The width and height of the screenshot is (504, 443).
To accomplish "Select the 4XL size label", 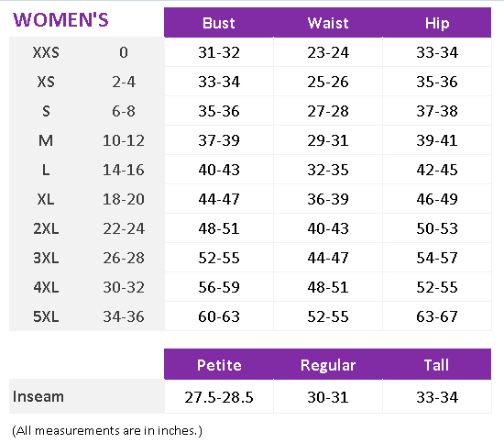I will click(x=46, y=287).
